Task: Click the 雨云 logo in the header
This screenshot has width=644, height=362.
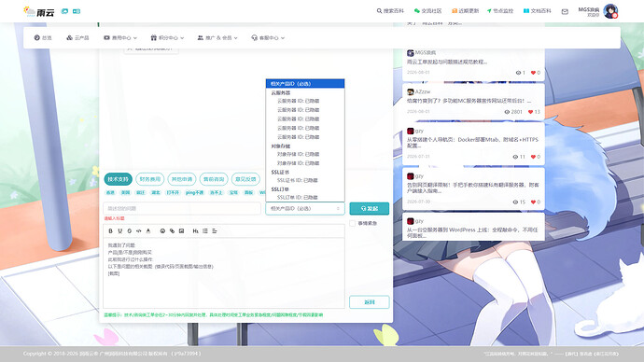Action: (39, 11)
